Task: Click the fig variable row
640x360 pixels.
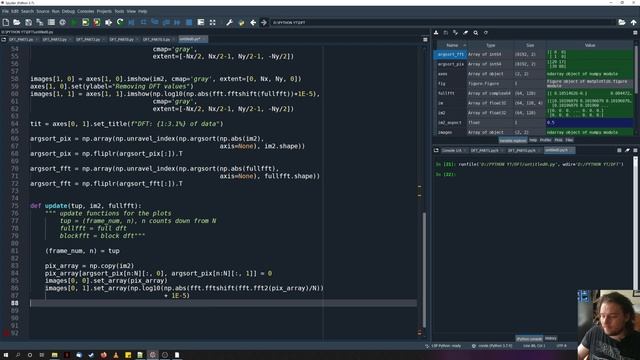Action: tap(535, 84)
